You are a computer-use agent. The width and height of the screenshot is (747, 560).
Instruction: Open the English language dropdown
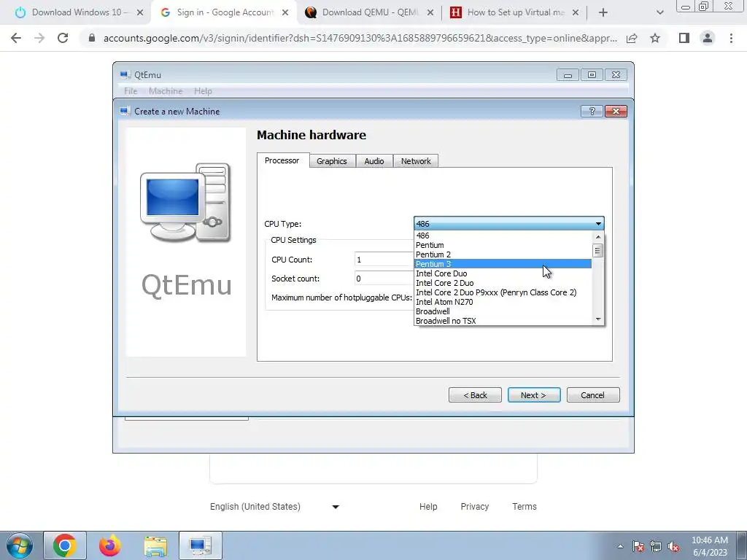(275, 507)
